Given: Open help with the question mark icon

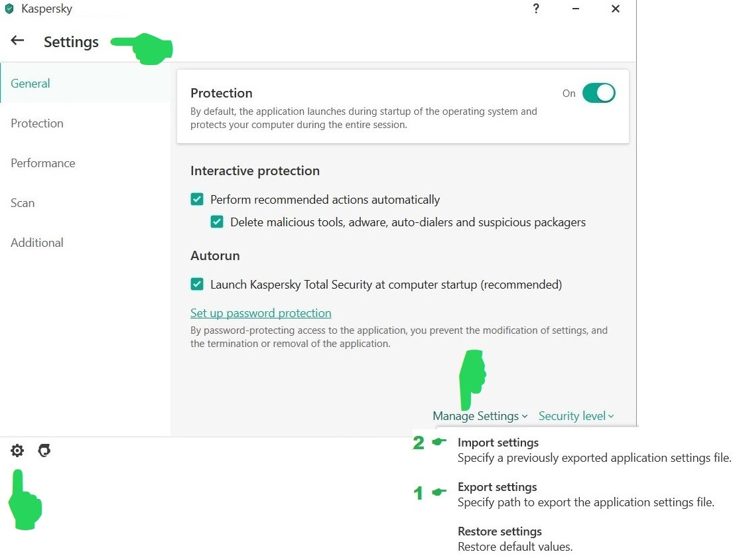Looking at the screenshot, I should pos(536,9).
